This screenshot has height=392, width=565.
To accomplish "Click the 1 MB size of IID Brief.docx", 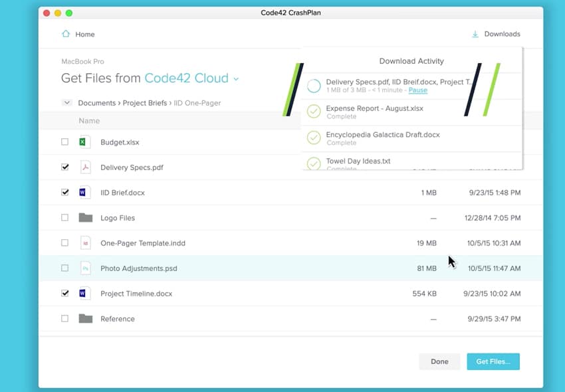I will pyautogui.click(x=429, y=193).
